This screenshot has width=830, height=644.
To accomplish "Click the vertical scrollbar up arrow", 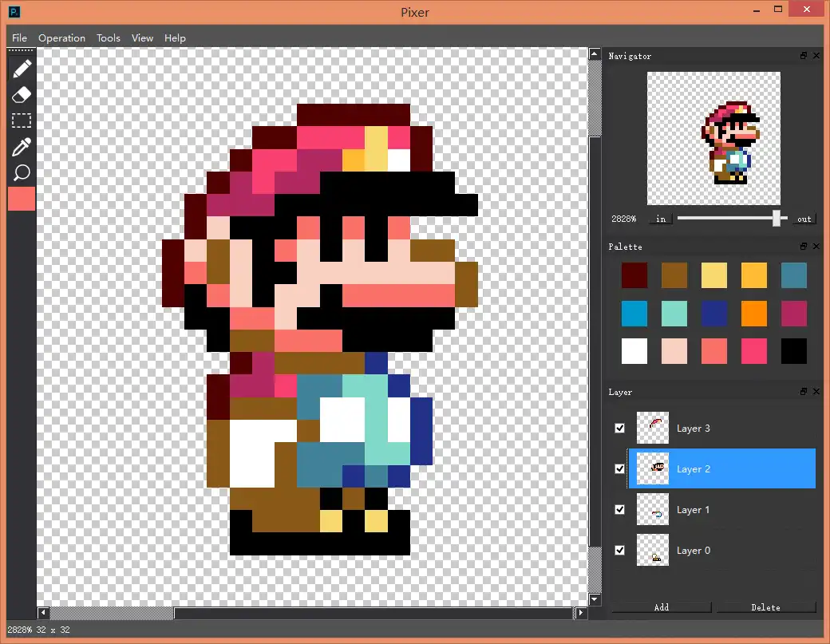I will point(595,54).
